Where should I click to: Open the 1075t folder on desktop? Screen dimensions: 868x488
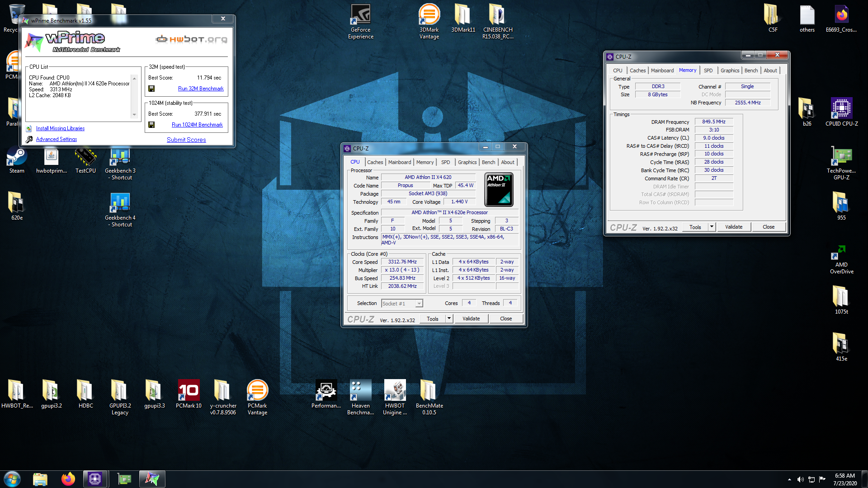[x=841, y=300]
